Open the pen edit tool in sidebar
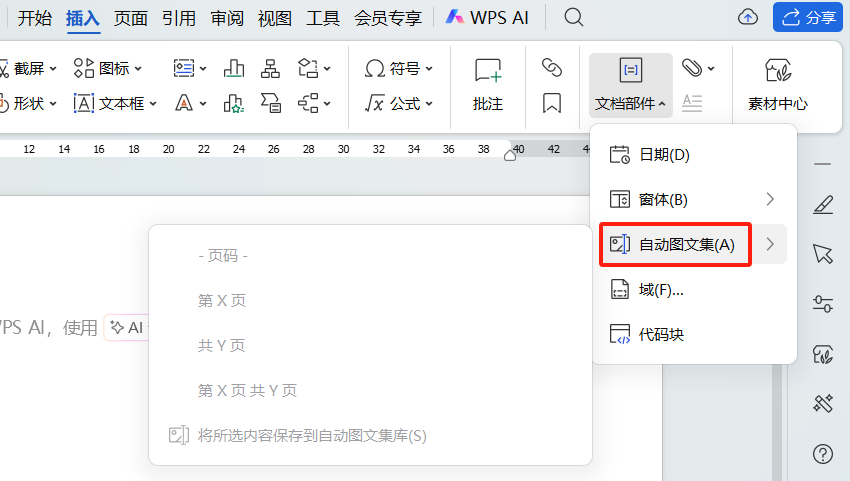 [823, 204]
